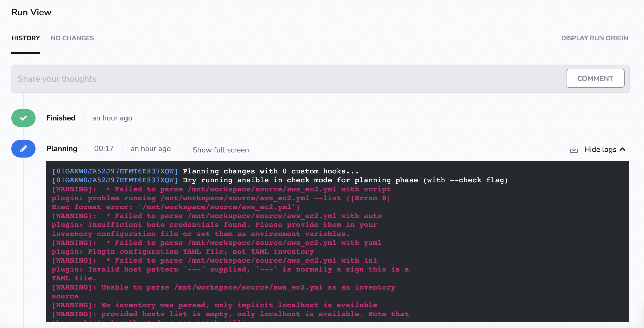Select the Planning step label
This screenshot has width=644, height=328.
pyautogui.click(x=62, y=148)
